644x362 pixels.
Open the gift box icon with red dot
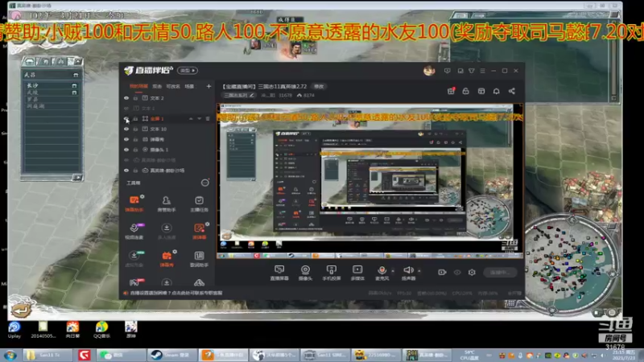point(451,91)
